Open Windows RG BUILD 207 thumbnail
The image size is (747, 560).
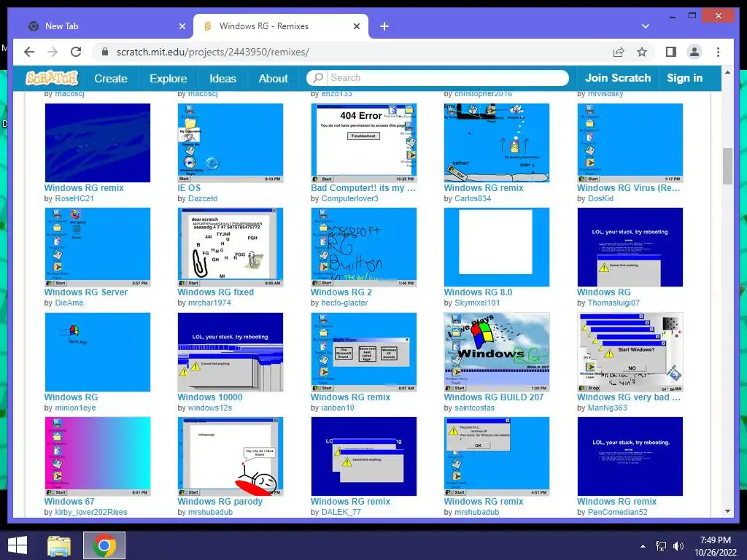(496, 352)
